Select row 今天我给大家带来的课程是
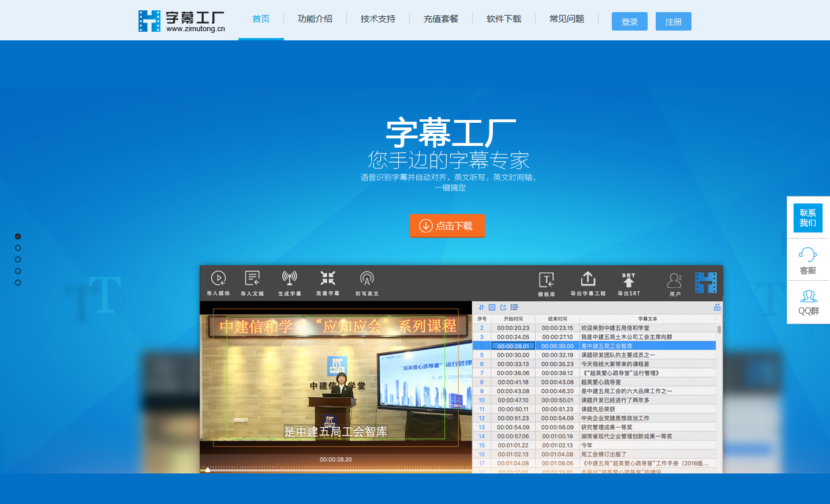This screenshot has height=504, width=830. click(x=595, y=364)
